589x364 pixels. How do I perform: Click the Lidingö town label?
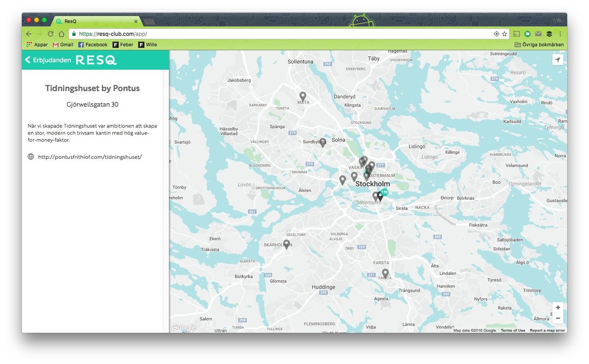[x=417, y=147]
